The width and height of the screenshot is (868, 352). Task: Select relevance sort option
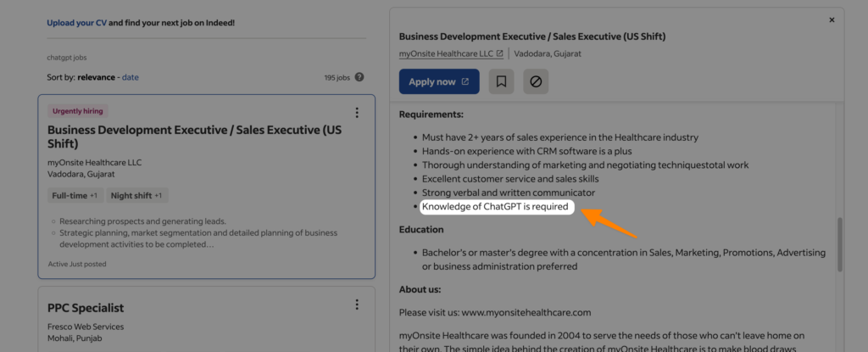click(x=97, y=77)
